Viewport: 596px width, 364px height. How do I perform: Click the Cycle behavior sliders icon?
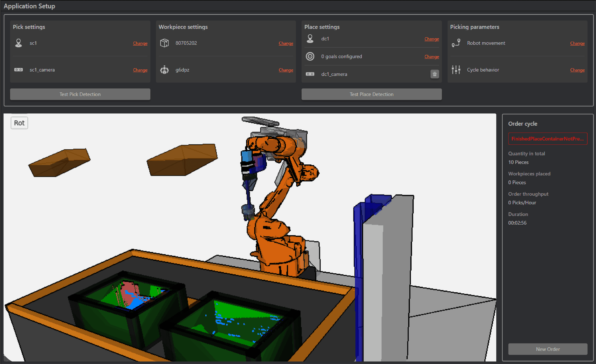(456, 70)
